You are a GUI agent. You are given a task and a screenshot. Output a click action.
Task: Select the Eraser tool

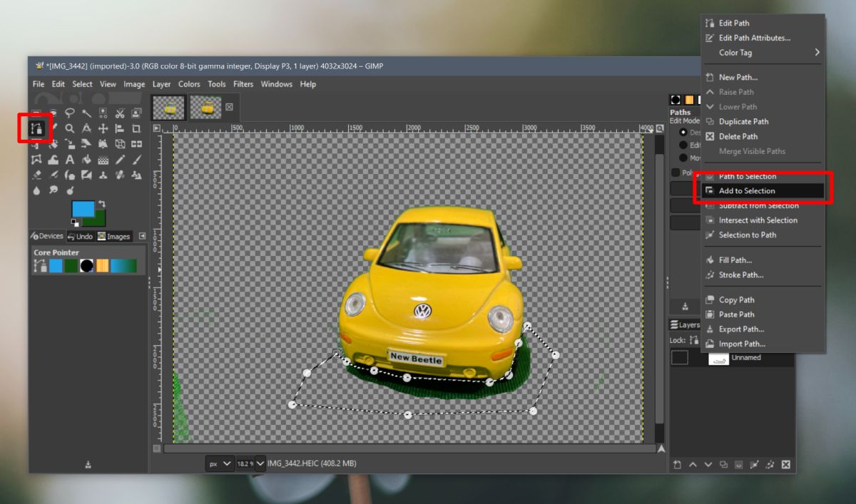point(37,175)
